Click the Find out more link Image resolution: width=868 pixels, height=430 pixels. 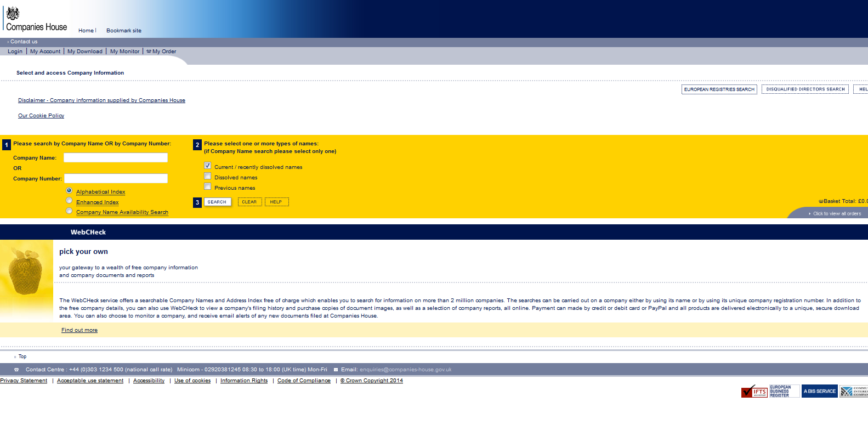click(80, 330)
